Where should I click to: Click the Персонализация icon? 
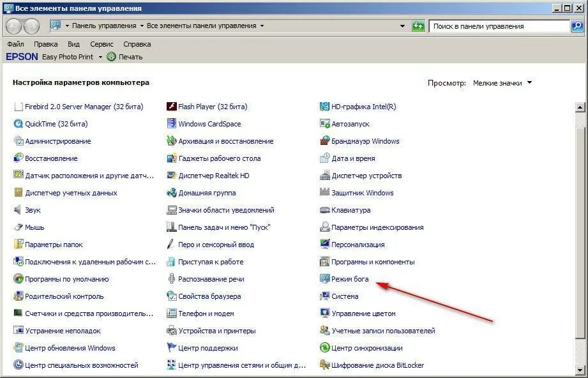click(324, 245)
